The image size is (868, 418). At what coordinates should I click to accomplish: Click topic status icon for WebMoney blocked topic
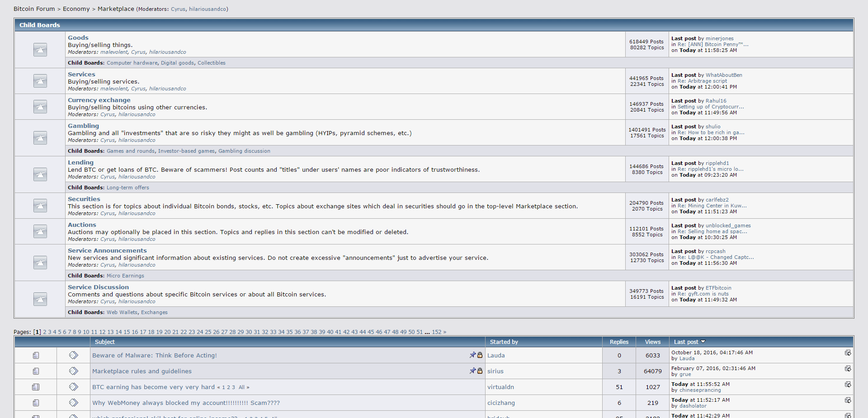[36, 403]
